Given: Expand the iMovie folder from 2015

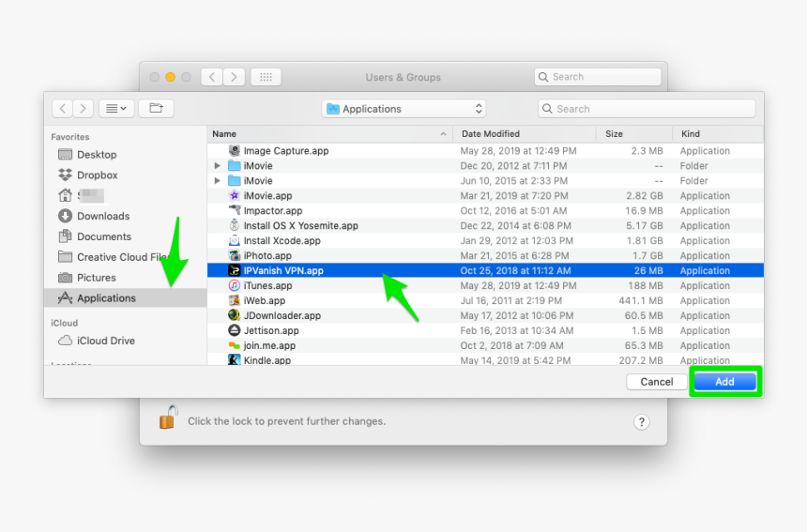Looking at the screenshot, I should (218, 180).
